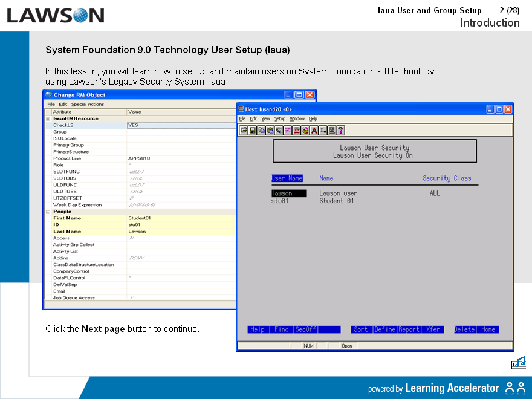Open Edit menu in Change RM Object

63,104
